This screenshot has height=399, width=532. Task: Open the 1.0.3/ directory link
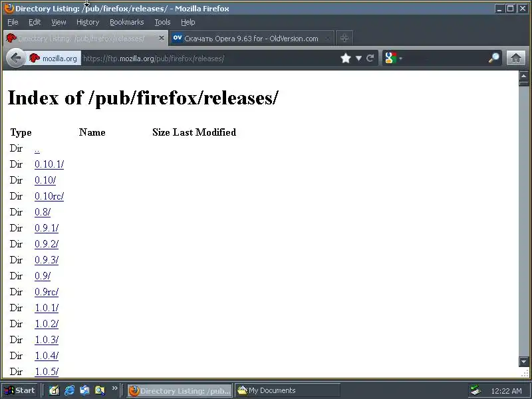[47, 340]
